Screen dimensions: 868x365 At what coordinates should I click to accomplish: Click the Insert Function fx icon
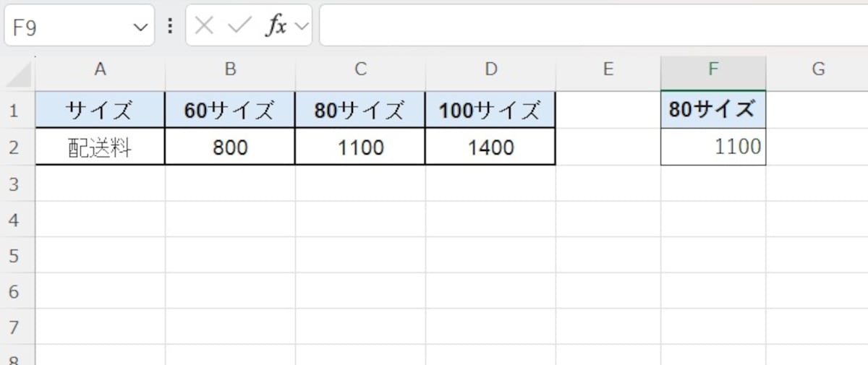tap(276, 26)
